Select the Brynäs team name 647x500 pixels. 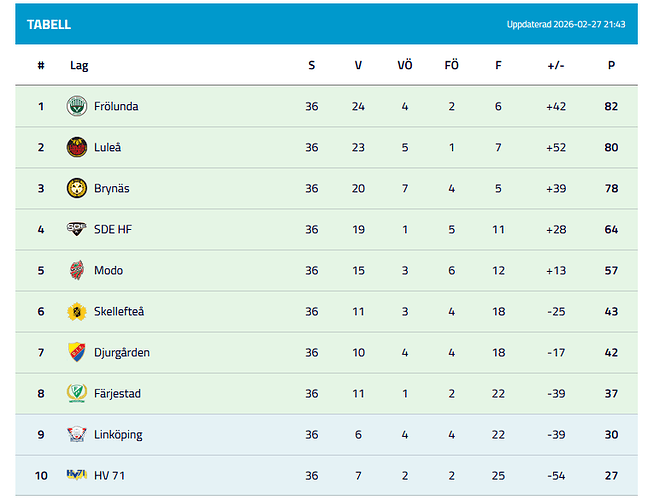coord(112,188)
